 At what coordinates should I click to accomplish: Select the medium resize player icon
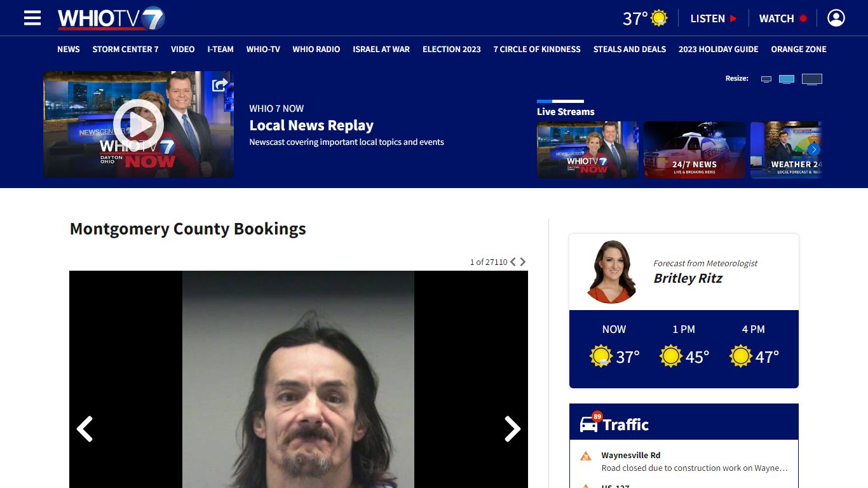(x=787, y=79)
